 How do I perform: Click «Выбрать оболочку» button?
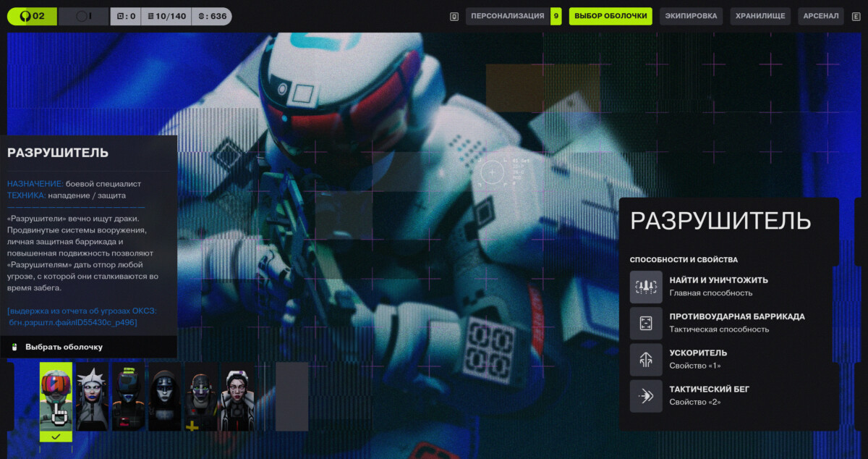click(x=64, y=347)
